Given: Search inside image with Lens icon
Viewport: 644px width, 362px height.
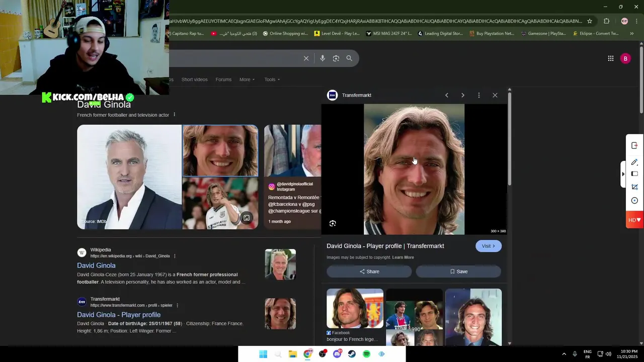Looking at the screenshot, I should click(x=333, y=223).
